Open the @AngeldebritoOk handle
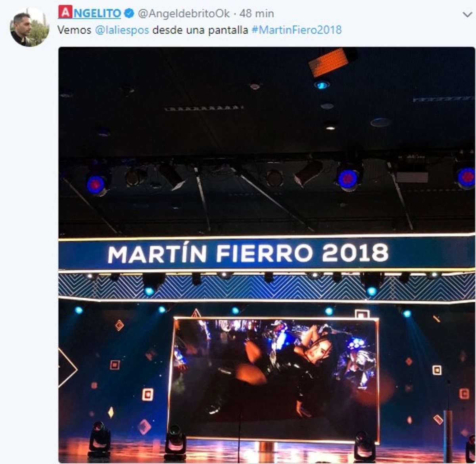The image size is (476, 464). point(184,13)
